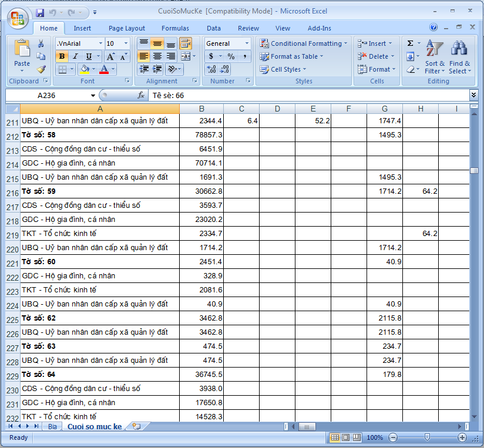Click the Office Button logo
The height and width of the screenshot is (448, 484).
[18, 16]
